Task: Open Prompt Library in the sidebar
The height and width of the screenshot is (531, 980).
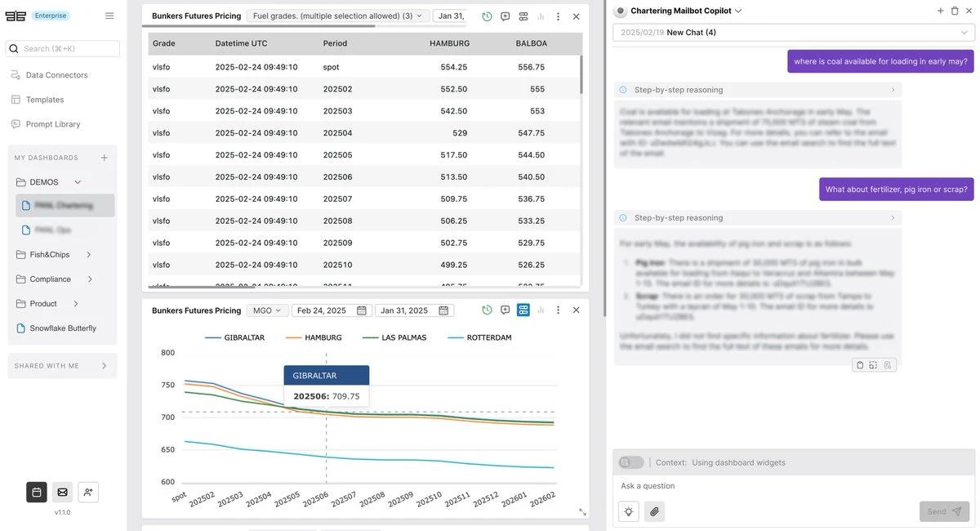Action: coord(53,124)
